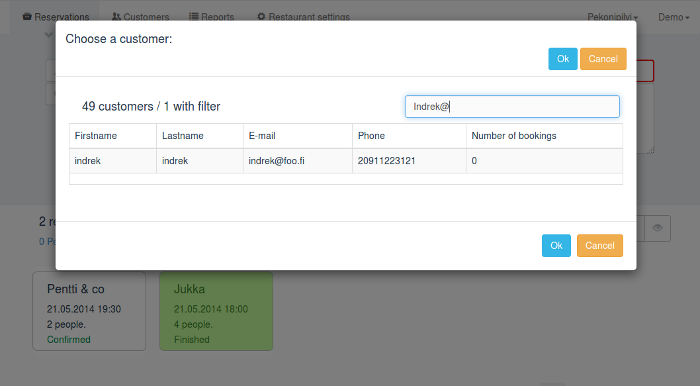
Task: Confirm with the top Ok button
Action: 563,59
